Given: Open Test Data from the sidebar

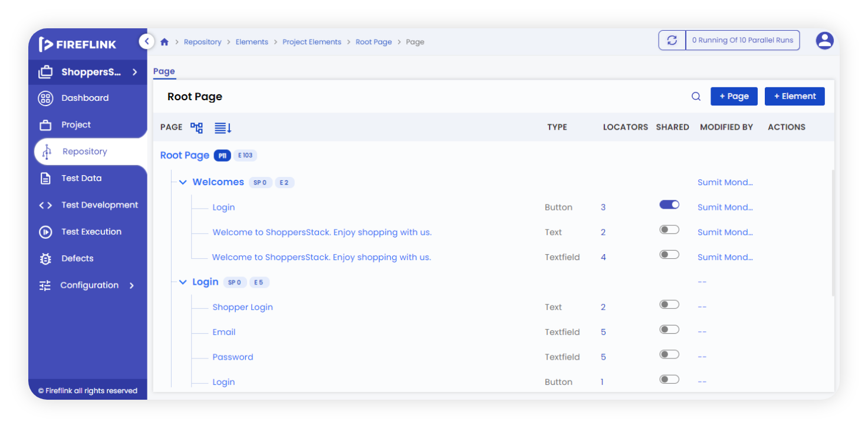Looking at the screenshot, I should coord(81,179).
